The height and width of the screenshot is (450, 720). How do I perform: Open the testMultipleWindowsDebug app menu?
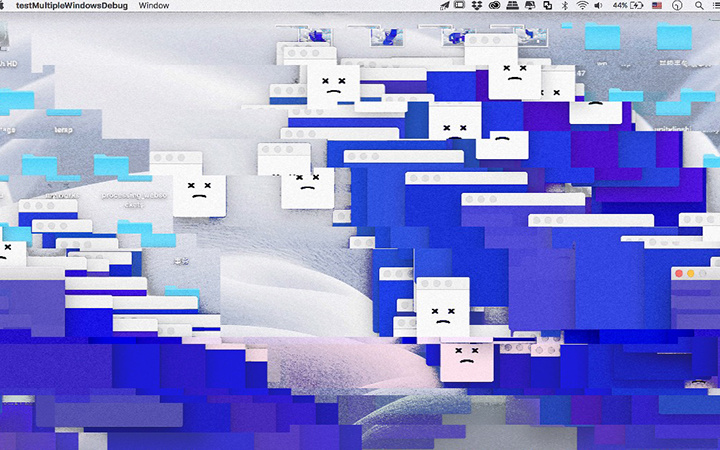pyautogui.click(x=72, y=6)
